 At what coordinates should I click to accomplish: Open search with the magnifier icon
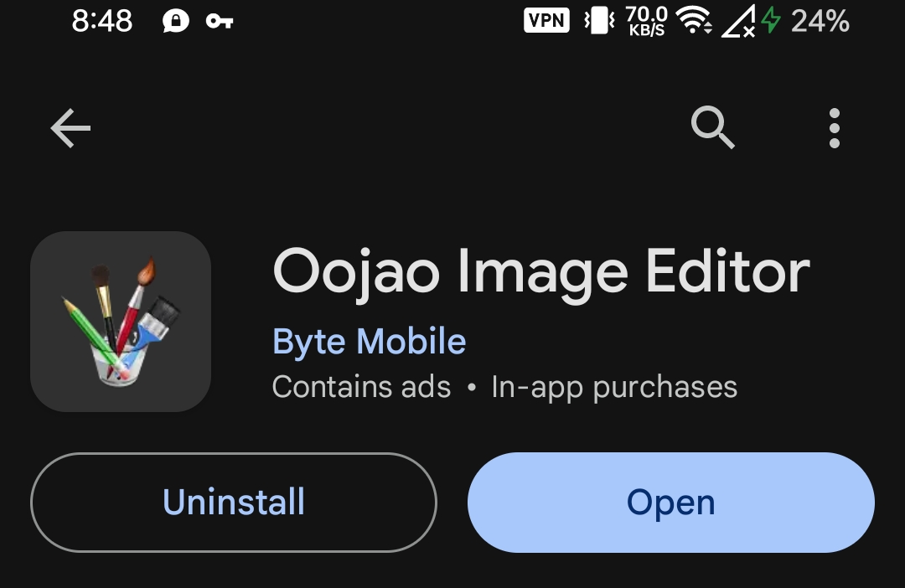point(712,129)
